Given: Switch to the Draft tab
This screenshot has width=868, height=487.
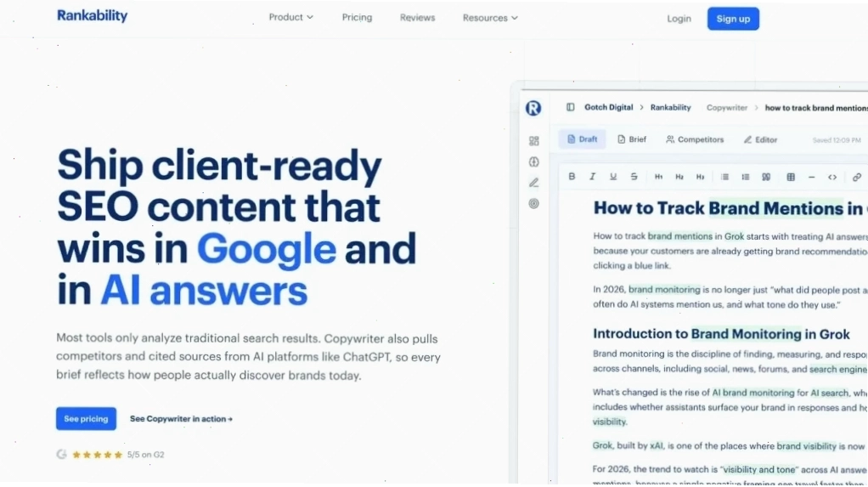Looking at the screenshot, I should click(x=582, y=139).
